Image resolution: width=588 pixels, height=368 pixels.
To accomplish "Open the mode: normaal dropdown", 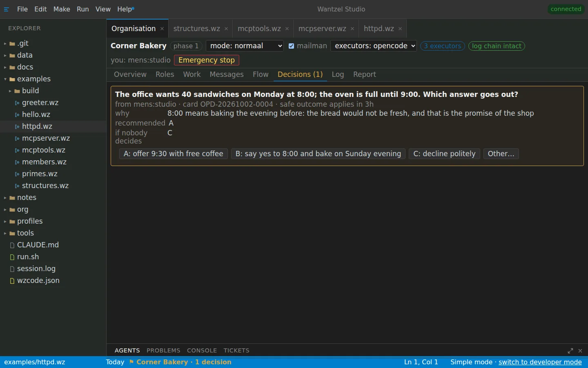I will (245, 46).
